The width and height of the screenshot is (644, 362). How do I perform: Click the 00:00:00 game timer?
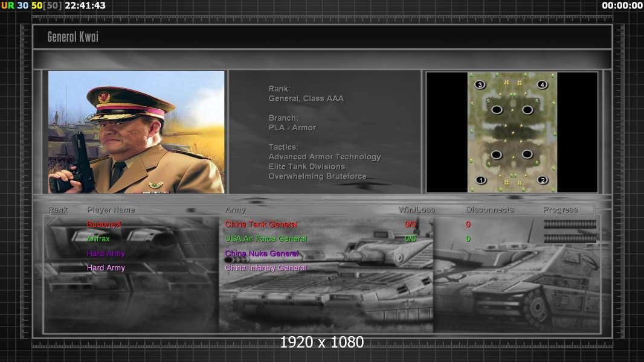point(622,5)
